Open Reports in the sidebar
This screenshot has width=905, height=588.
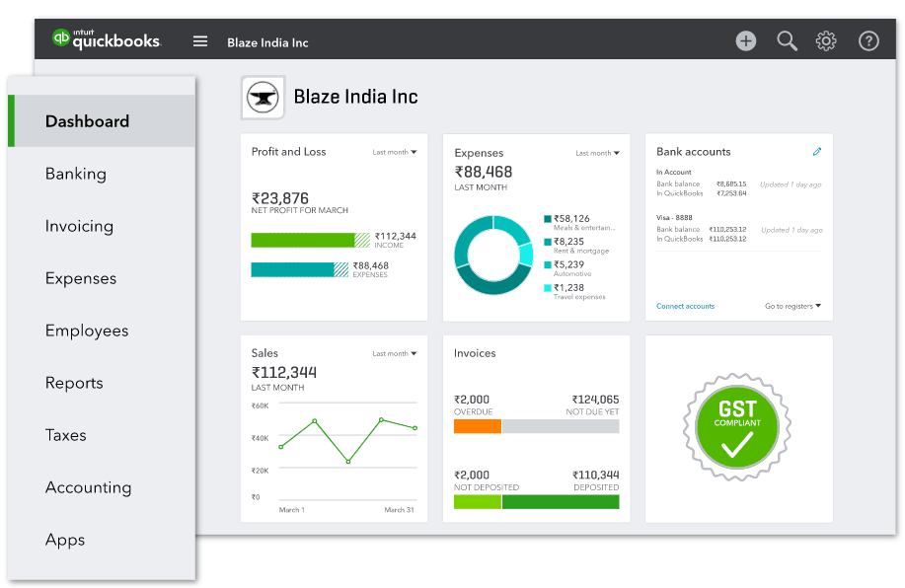tap(74, 383)
